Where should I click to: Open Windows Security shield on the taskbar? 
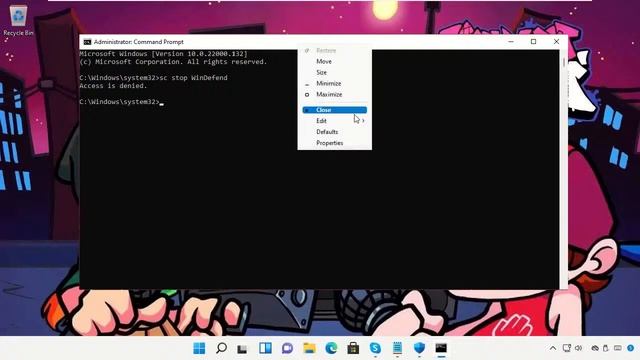tap(419, 348)
